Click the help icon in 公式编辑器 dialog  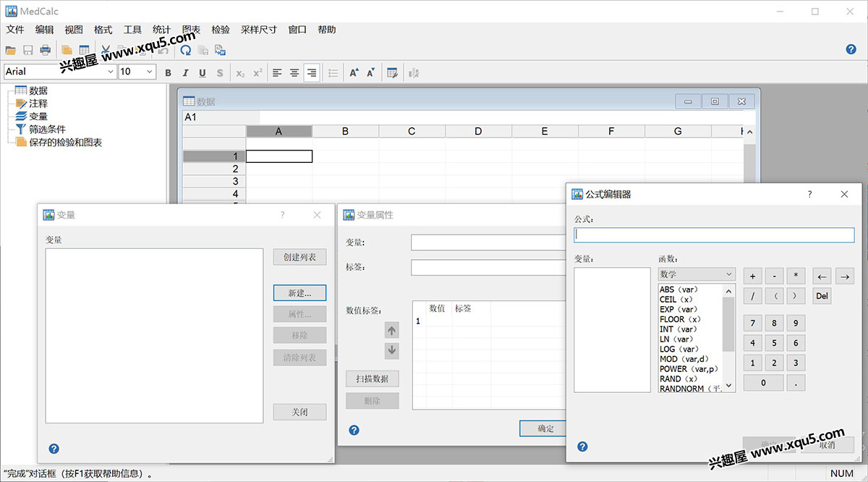[583, 447]
